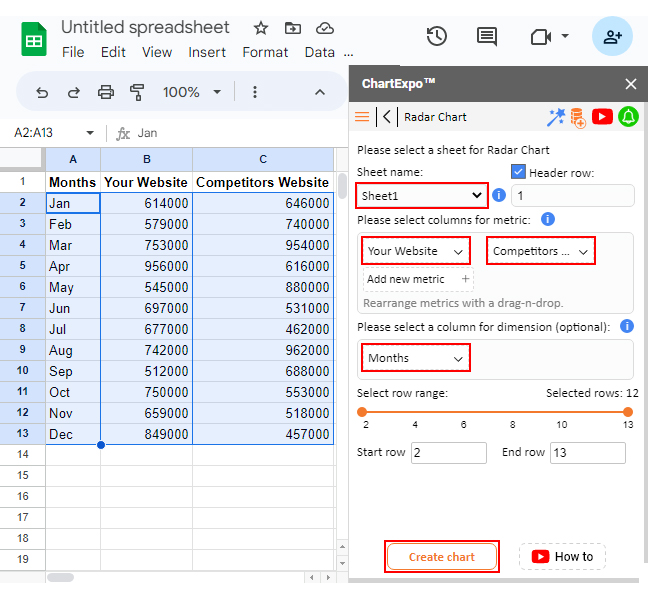Click the green notification bell icon
This screenshot has height=599, width=648.
click(628, 117)
